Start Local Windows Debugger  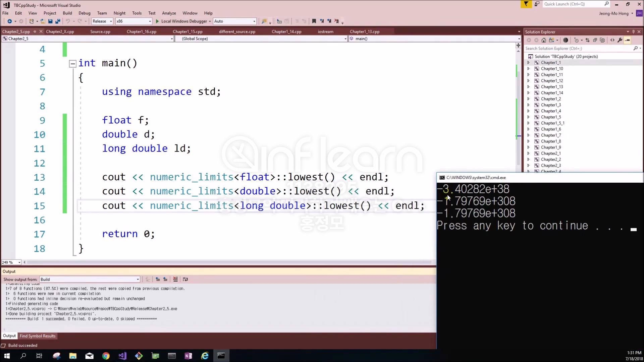coord(183,21)
